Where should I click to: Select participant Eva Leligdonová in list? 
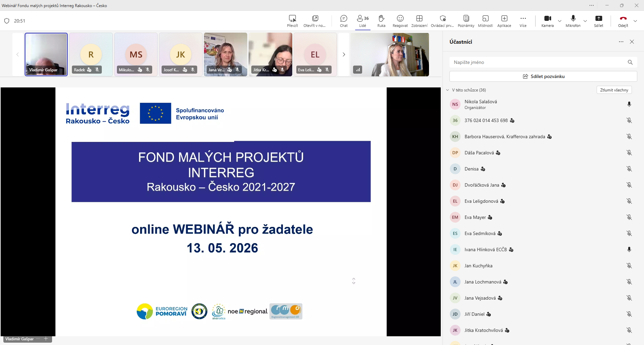coord(543,201)
